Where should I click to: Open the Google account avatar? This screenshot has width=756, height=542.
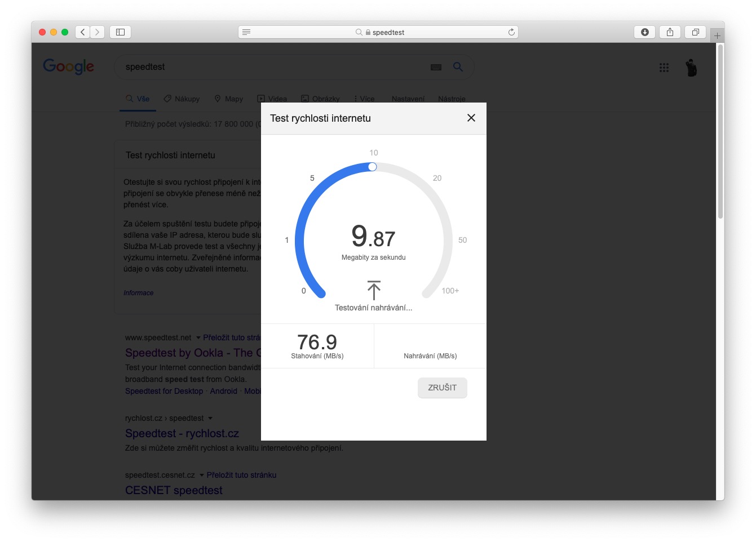click(691, 68)
